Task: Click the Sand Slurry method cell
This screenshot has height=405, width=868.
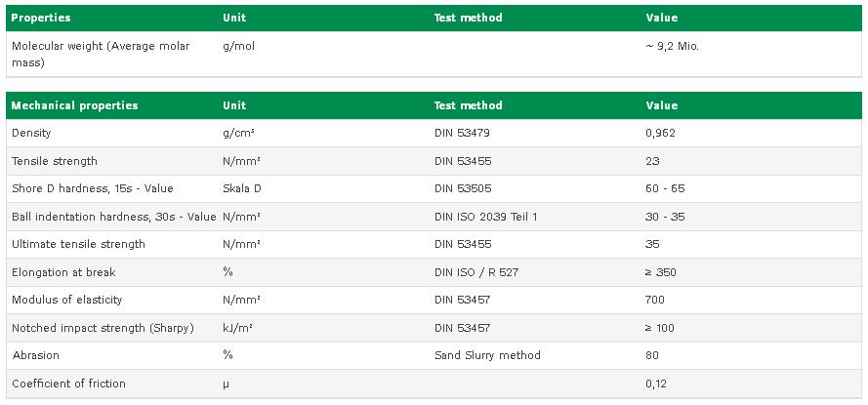Action: (487, 355)
